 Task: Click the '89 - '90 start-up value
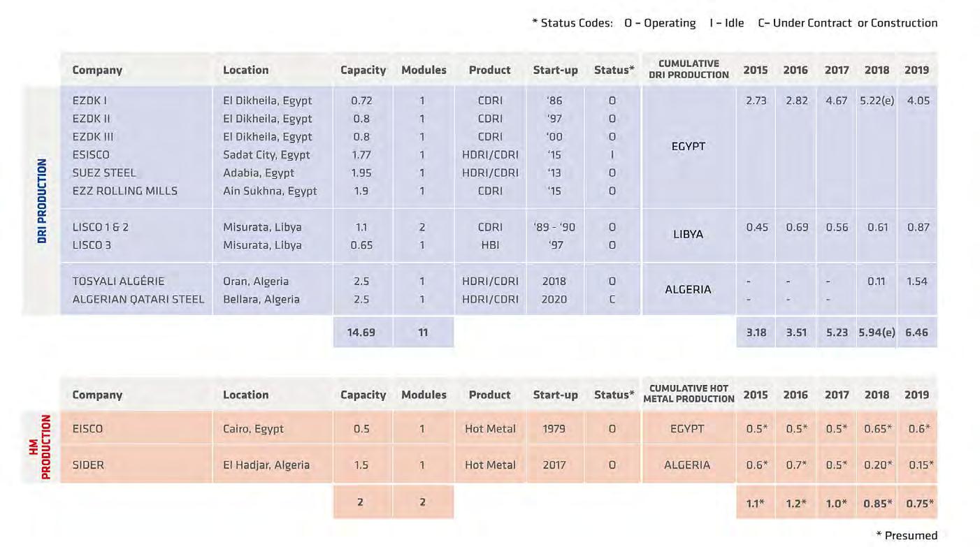tap(555, 227)
